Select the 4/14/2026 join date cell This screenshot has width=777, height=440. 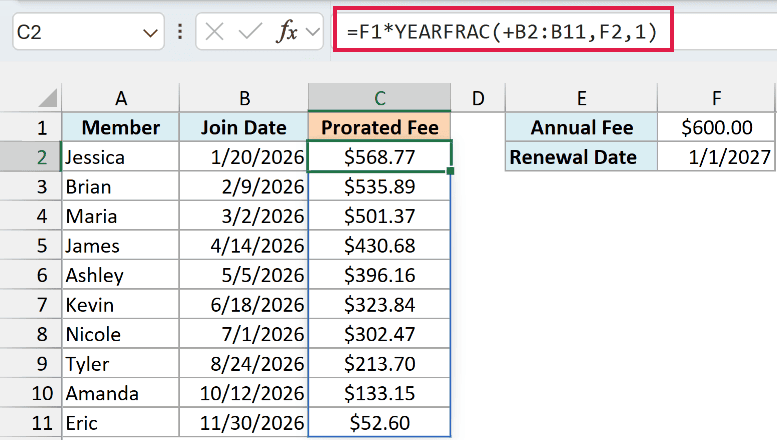(244, 245)
